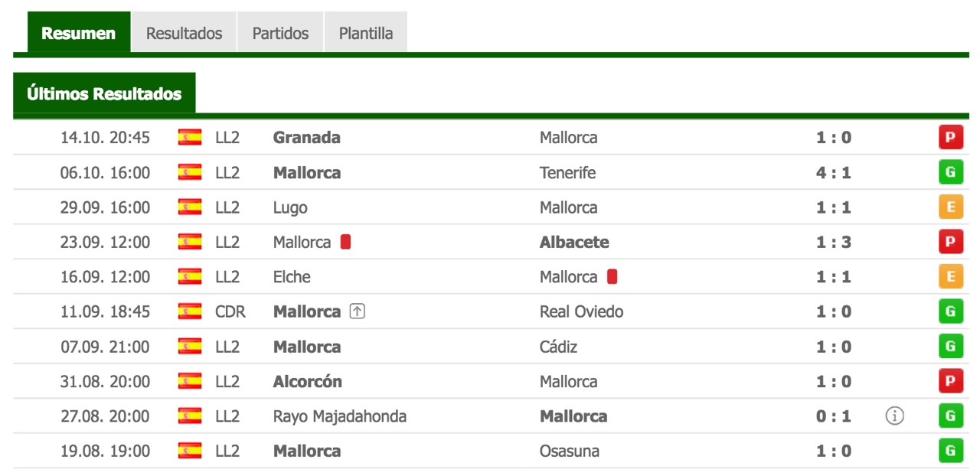The height and width of the screenshot is (476, 980).
Task: Open the Granada team link
Action: tap(307, 138)
